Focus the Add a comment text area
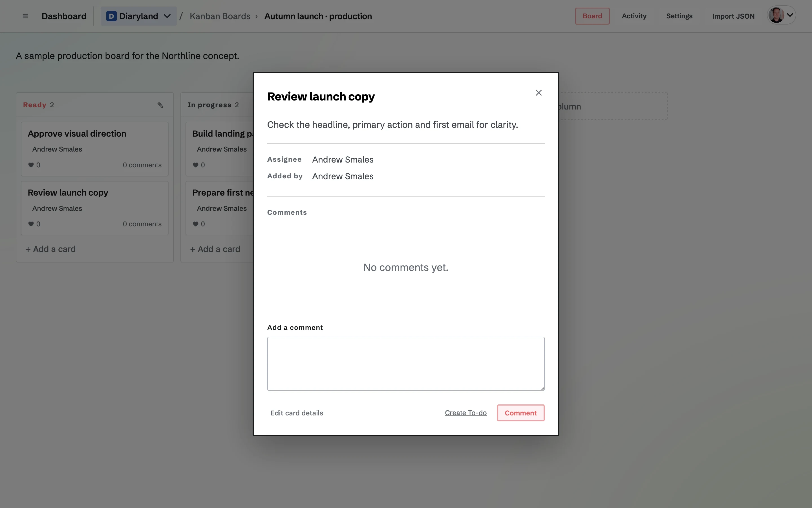Image resolution: width=812 pixels, height=508 pixels. [x=406, y=364]
